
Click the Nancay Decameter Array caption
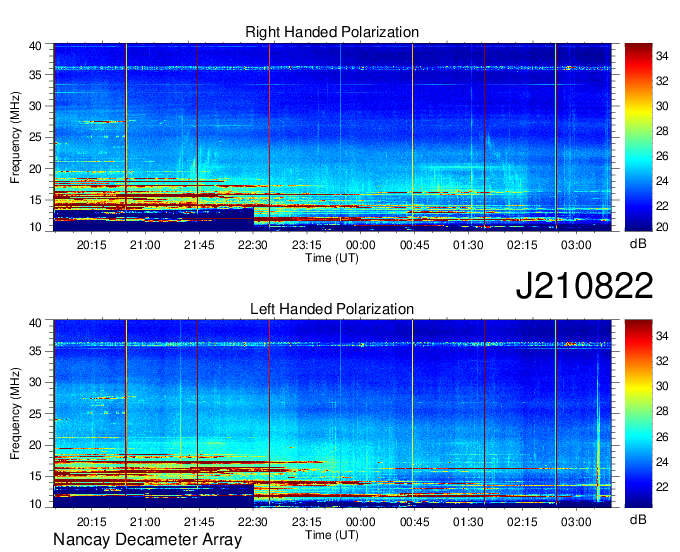point(147,539)
